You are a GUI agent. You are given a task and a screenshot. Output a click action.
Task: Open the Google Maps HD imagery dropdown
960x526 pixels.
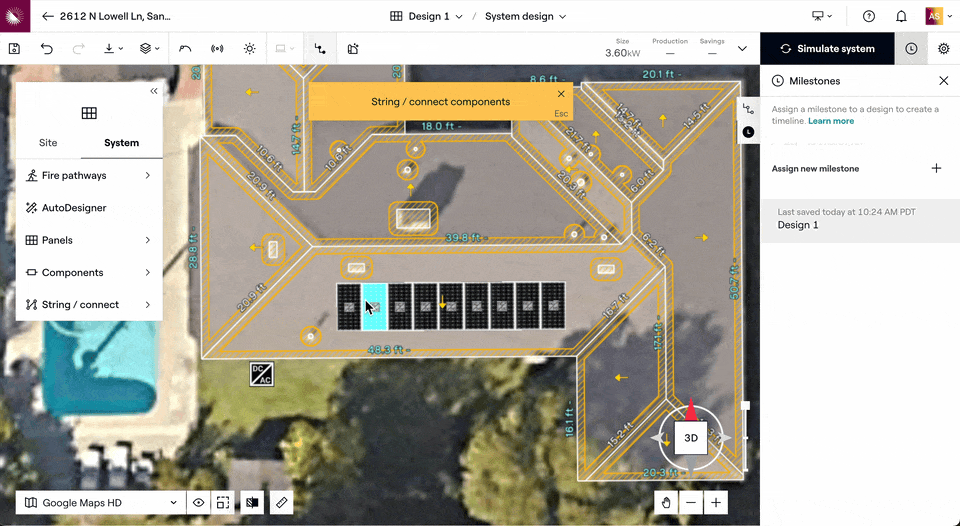[100, 502]
